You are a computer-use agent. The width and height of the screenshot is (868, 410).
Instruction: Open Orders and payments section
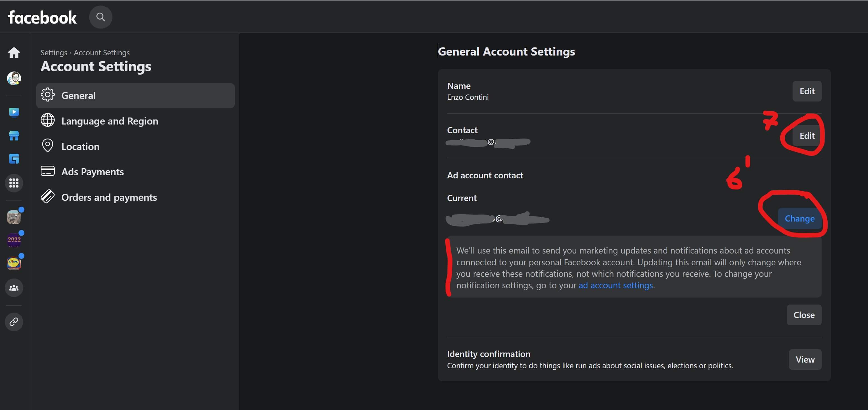point(109,197)
